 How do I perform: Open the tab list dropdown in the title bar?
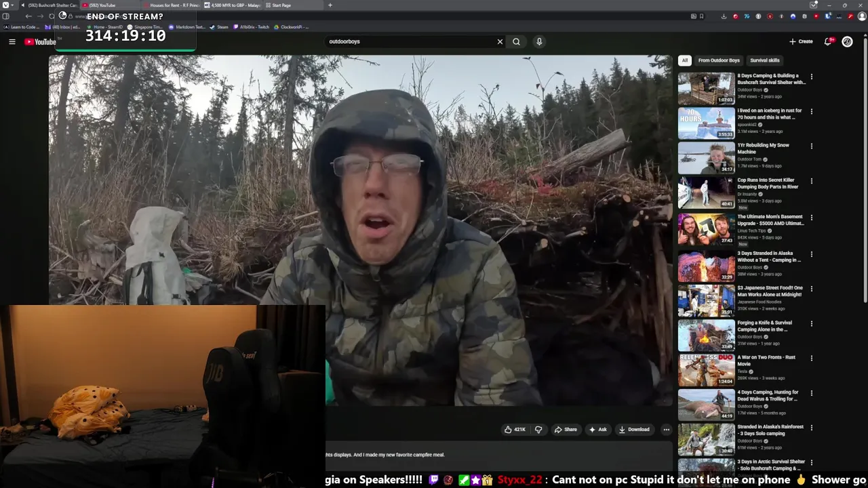[x=814, y=5]
